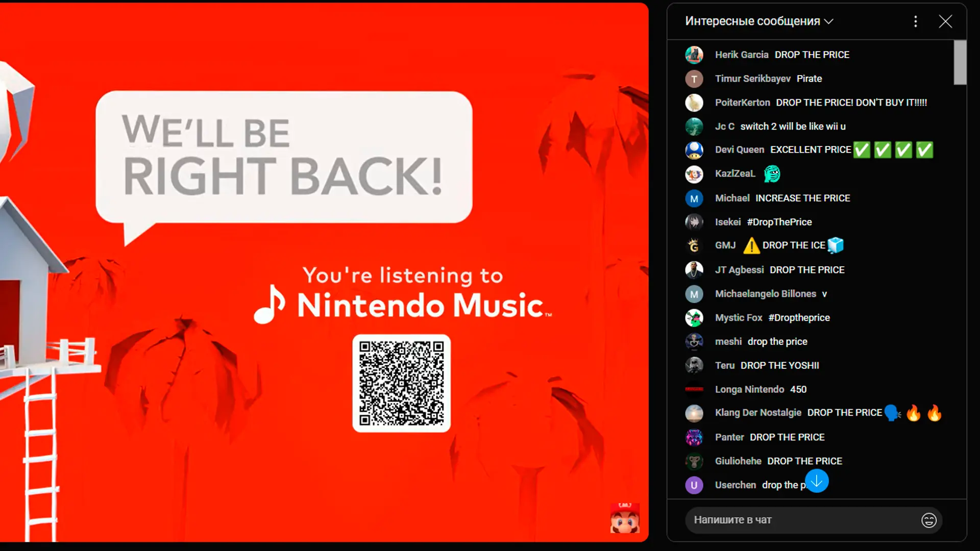
Task: Open Timur Serikbayev's avatar
Action: pyautogui.click(x=694, y=79)
